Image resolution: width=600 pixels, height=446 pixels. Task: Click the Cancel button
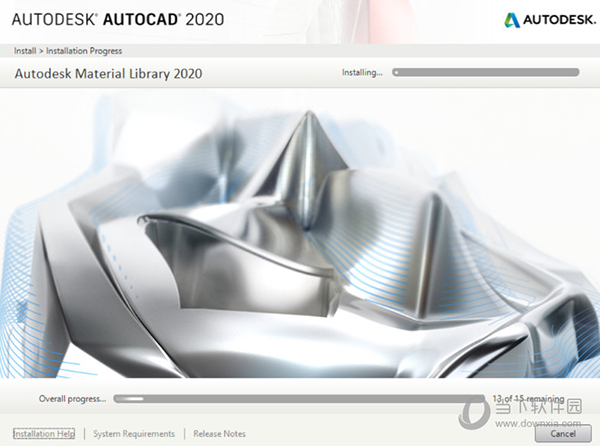coord(563,433)
